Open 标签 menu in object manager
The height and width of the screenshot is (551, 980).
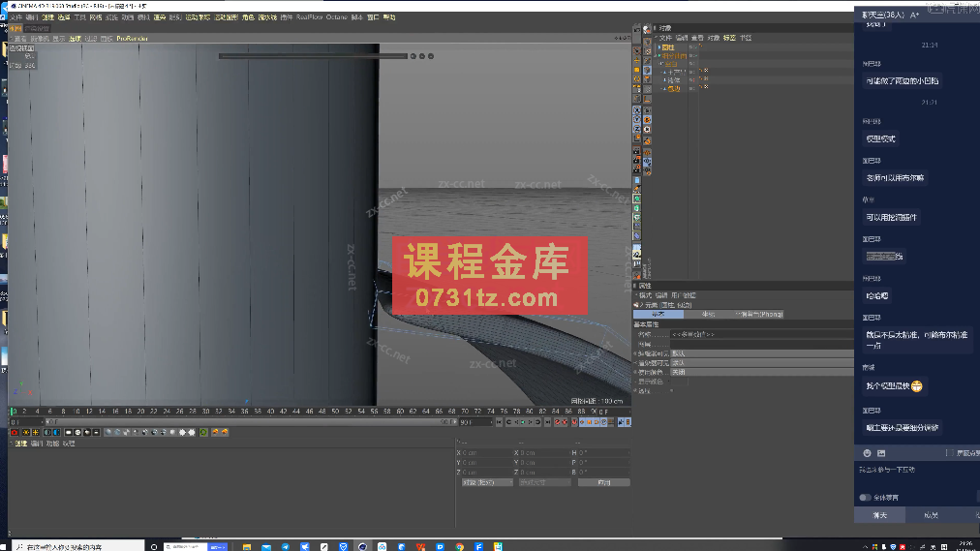tap(729, 38)
